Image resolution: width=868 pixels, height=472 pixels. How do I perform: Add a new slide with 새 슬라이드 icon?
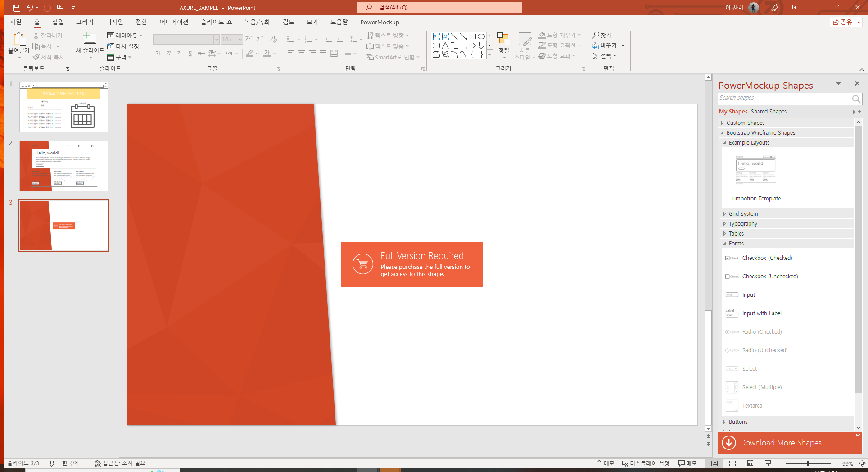pos(90,39)
